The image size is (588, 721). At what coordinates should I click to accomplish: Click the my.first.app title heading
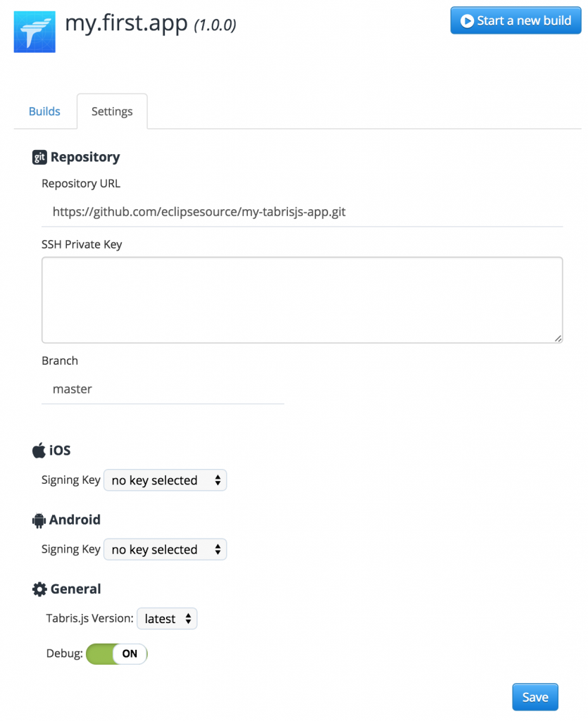[127, 23]
